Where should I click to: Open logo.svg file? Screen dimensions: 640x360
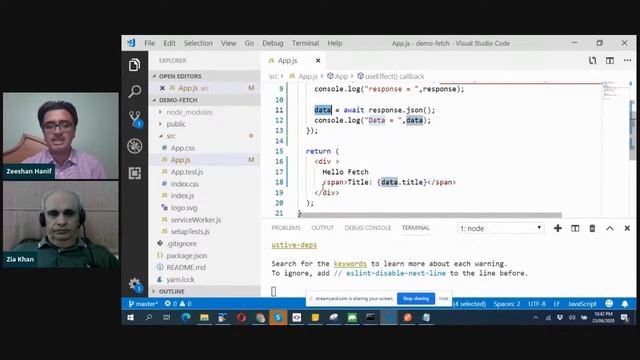coord(184,208)
